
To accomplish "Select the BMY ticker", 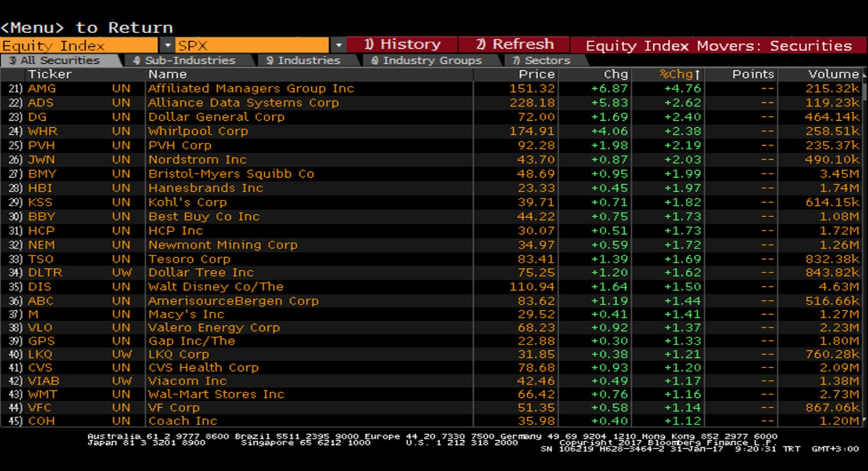I will click(x=42, y=174).
